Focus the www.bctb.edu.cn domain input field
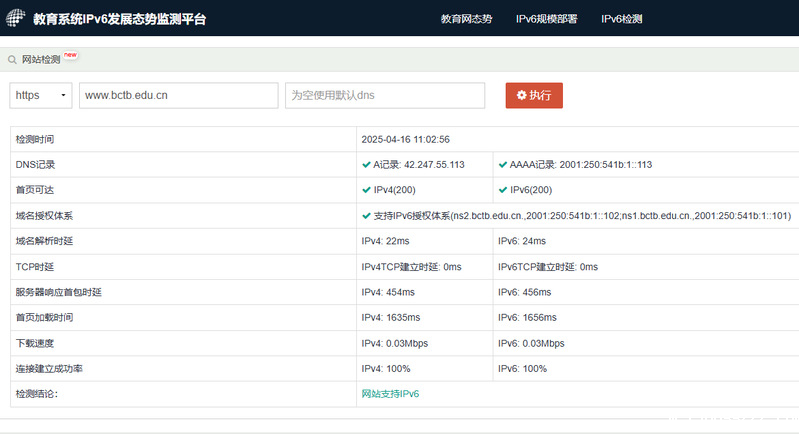Image resolution: width=799 pixels, height=434 pixels. tap(178, 95)
